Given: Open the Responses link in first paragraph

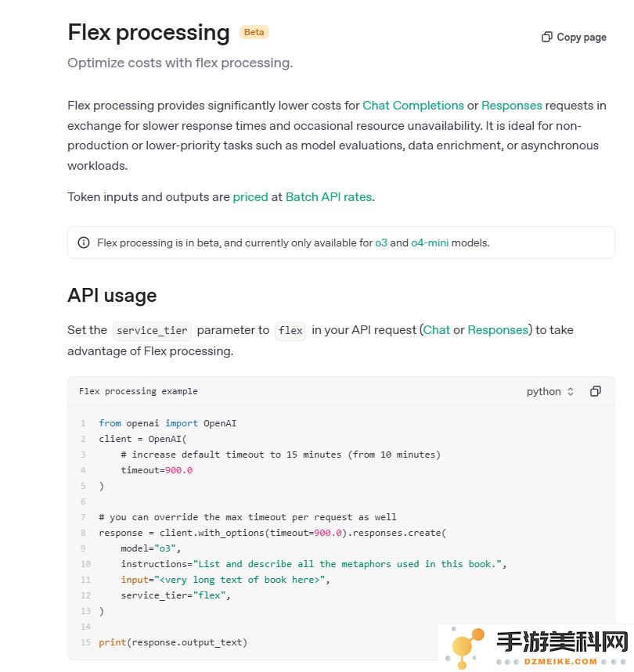Looking at the screenshot, I should point(512,106).
